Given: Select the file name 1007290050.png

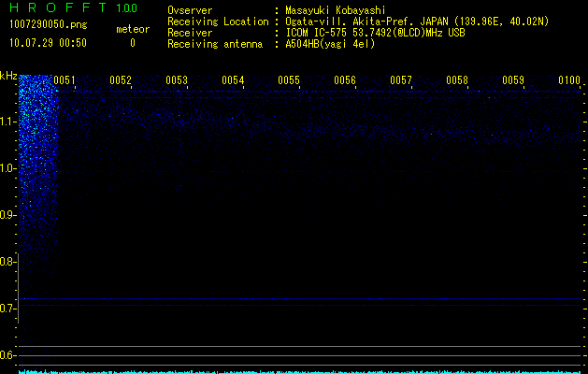Looking at the screenshot, I should [49, 25].
